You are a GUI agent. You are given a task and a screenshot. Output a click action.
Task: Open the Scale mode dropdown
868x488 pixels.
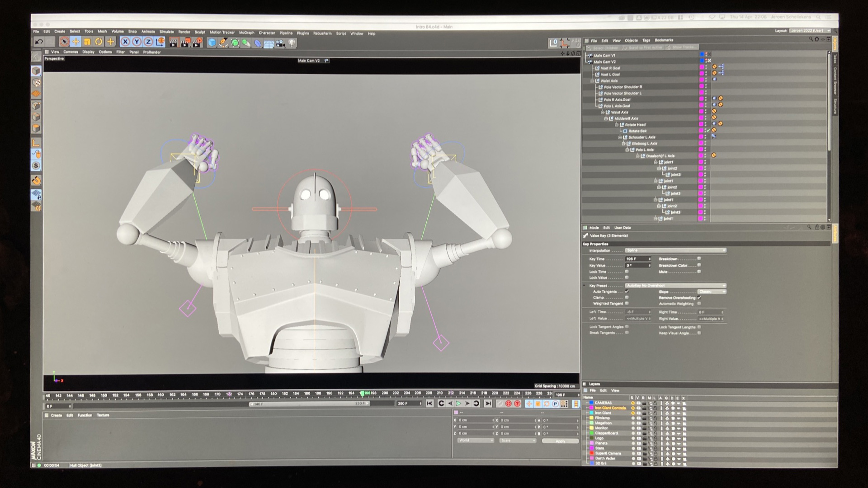click(518, 441)
